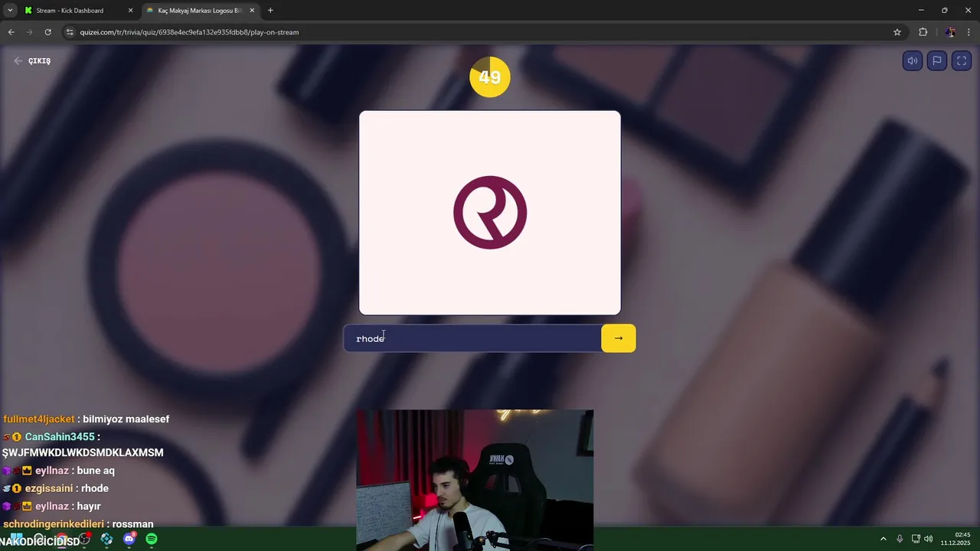This screenshot has width=980, height=551.
Task: Click the microphone tray icon
Action: click(900, 539)
